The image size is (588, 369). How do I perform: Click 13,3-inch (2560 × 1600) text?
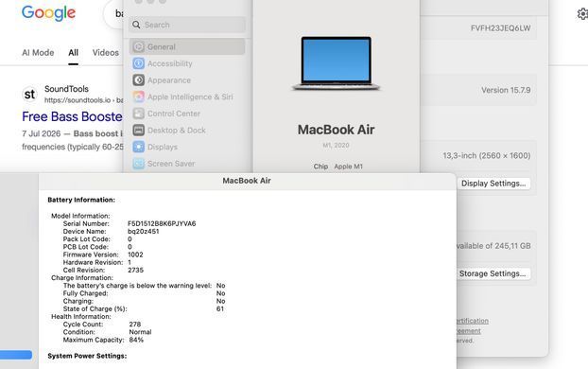click(486, 155)
